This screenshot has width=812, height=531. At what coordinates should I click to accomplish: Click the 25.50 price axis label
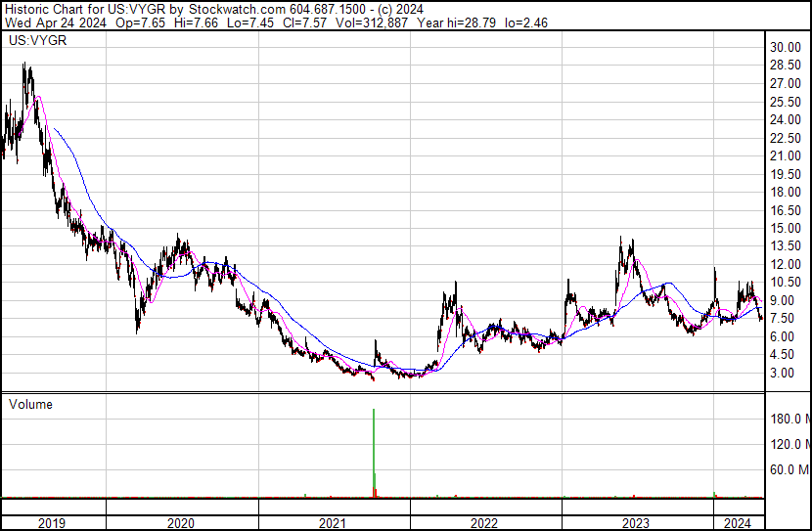point(786,102)
